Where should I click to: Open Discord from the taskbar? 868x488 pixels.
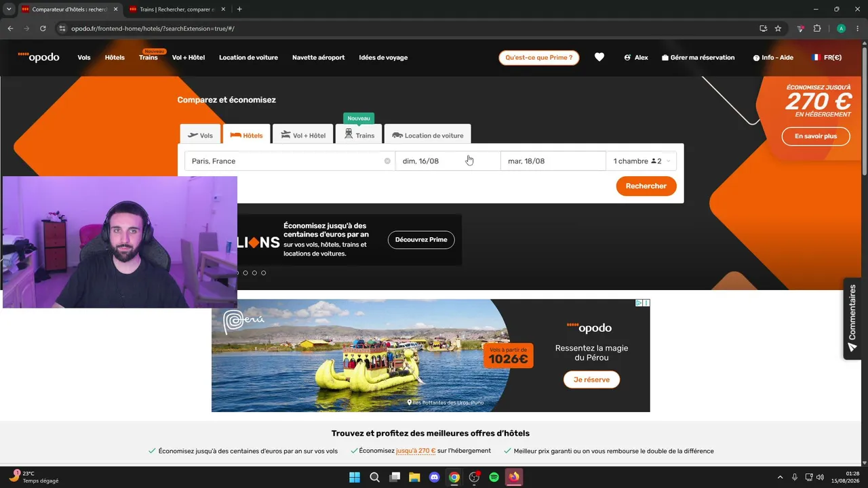click(435, 477)
